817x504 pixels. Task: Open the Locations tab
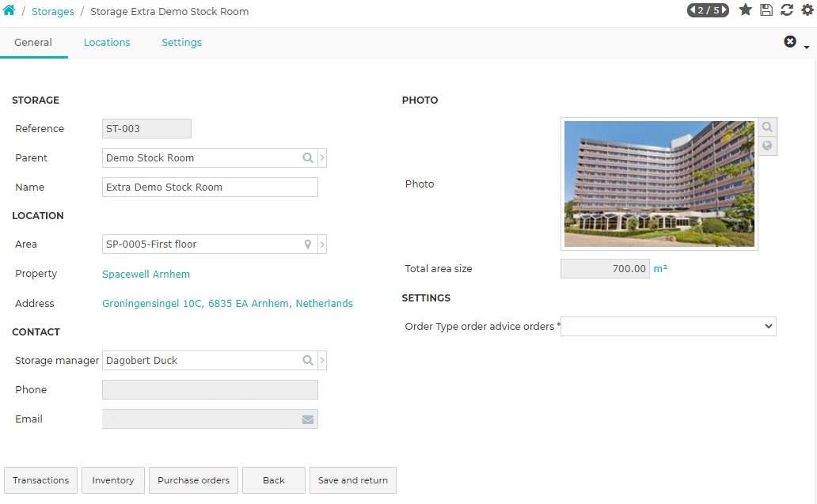tap(107, 43)
